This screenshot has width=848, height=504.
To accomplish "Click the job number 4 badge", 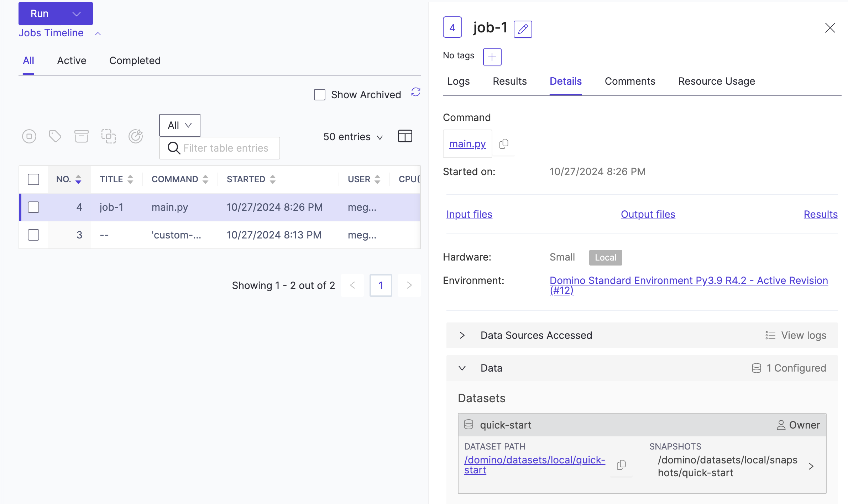I will point(452,27).
